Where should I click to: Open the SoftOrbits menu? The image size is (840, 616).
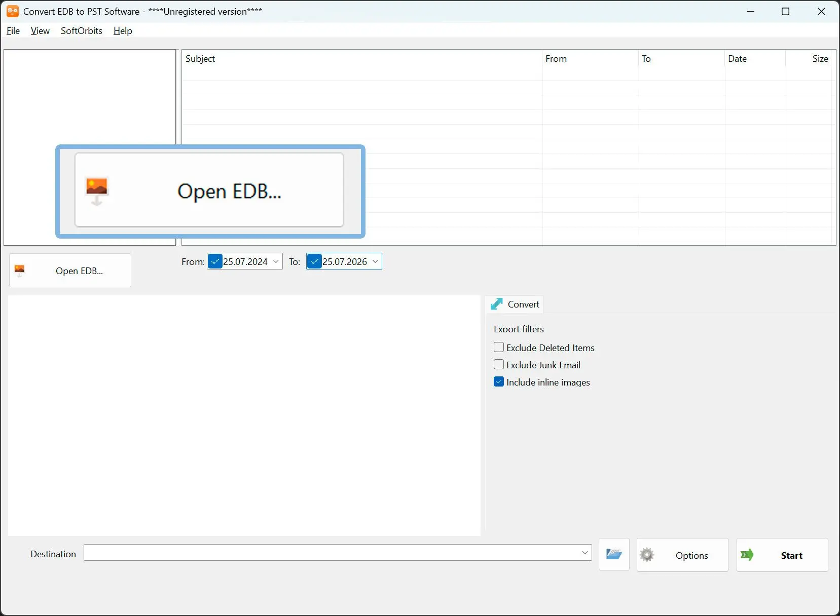pos(82,31)
